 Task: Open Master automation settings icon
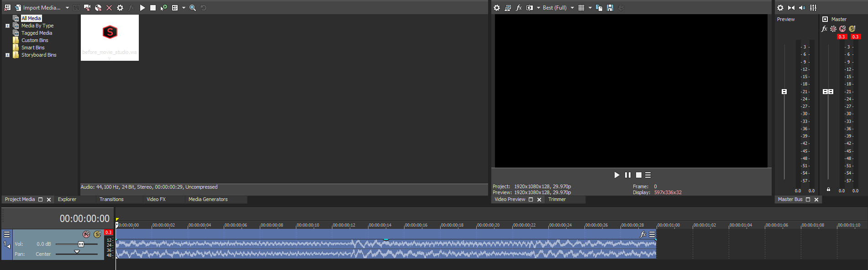(833, 29)
